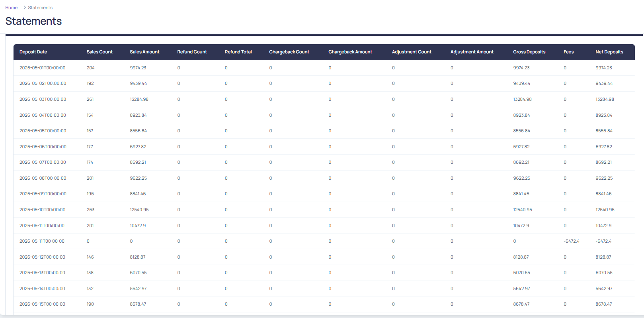Click 5642.97 in the Gross Deposits column
This screenshot has width=644, height=318.
pos(521,289)
